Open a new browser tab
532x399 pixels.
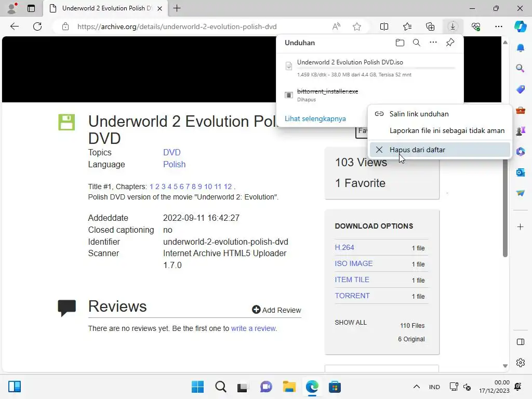[x=177, y=8]
